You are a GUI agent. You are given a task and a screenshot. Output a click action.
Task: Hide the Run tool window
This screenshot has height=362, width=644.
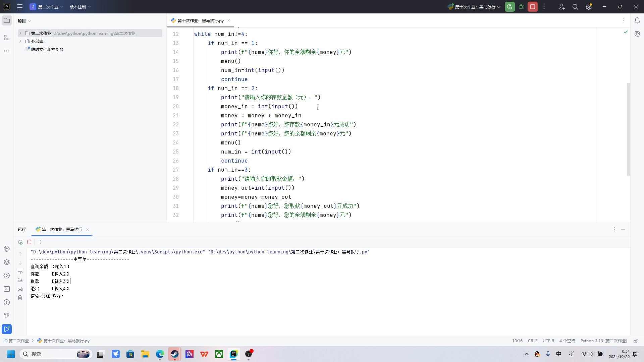(x=623, y=230)
